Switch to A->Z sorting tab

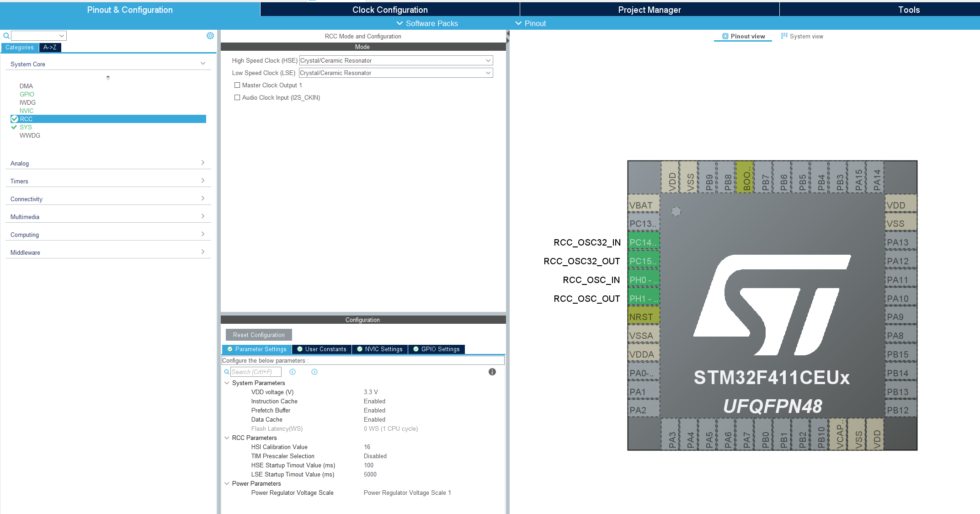[50, 47]
